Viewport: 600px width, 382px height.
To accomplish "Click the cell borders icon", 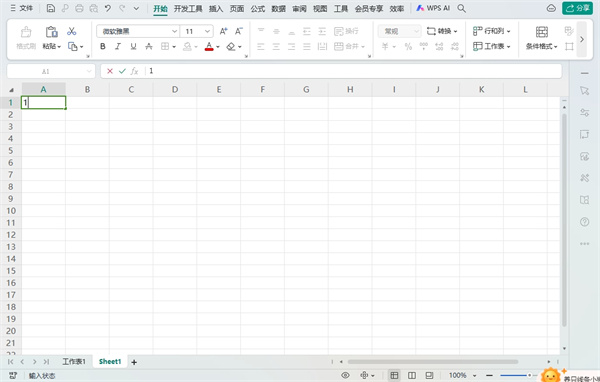I will [165, 46].
